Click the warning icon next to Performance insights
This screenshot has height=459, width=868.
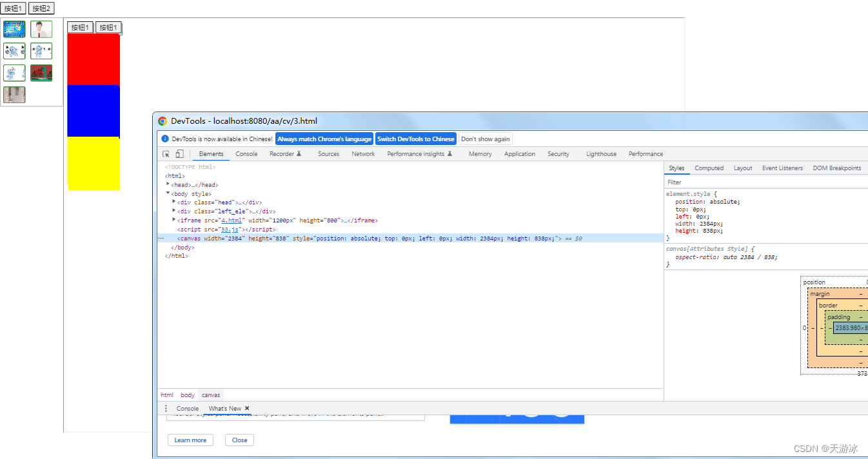[x=450, y=153]
